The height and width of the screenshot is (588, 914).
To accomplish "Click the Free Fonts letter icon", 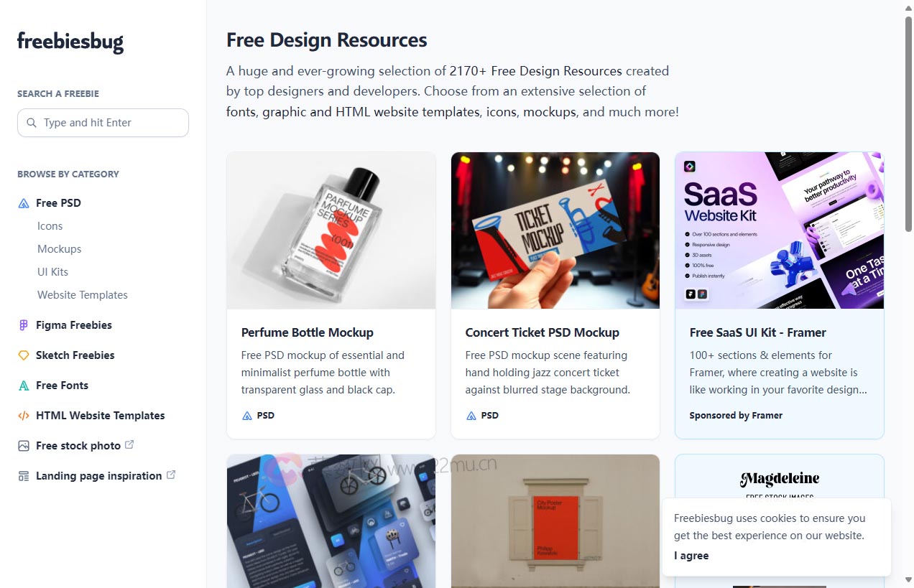I will click(x=24, y=386).
